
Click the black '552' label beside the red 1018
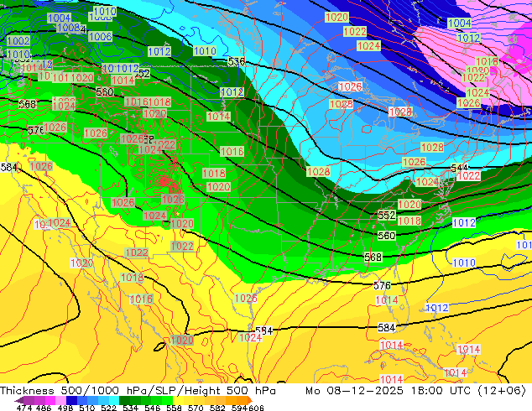coord(387,215)
